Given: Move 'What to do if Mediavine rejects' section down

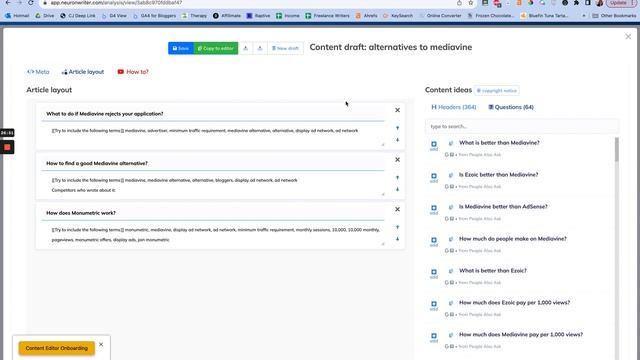Looking at the screenshot, I should tap(397, 140).
